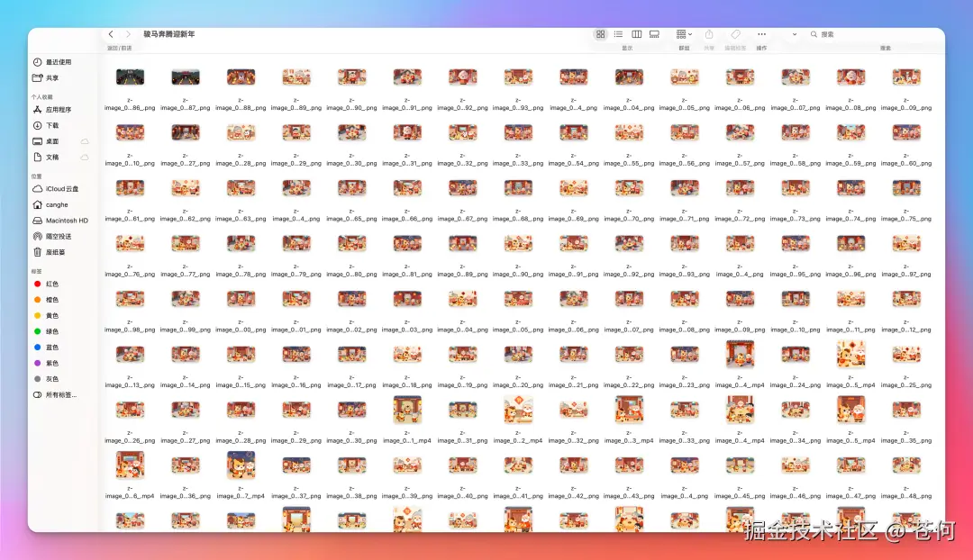Select thumbnail of image_0...69_.png
This screenshot has width=973, height=560.
(x=573, y=188)
